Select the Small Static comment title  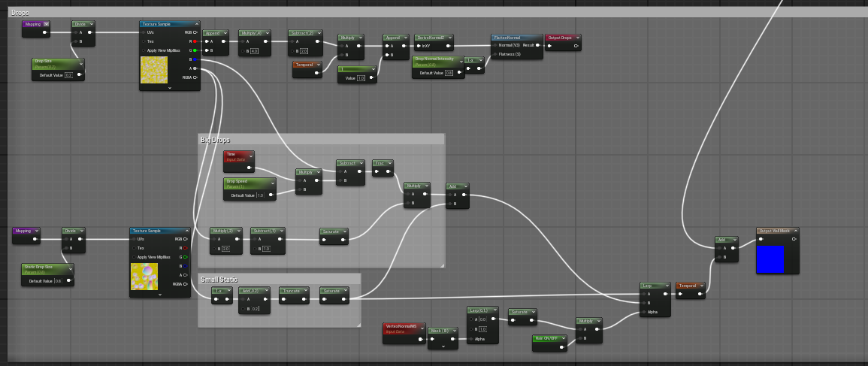pyautogui.click(x=219, y=280)
